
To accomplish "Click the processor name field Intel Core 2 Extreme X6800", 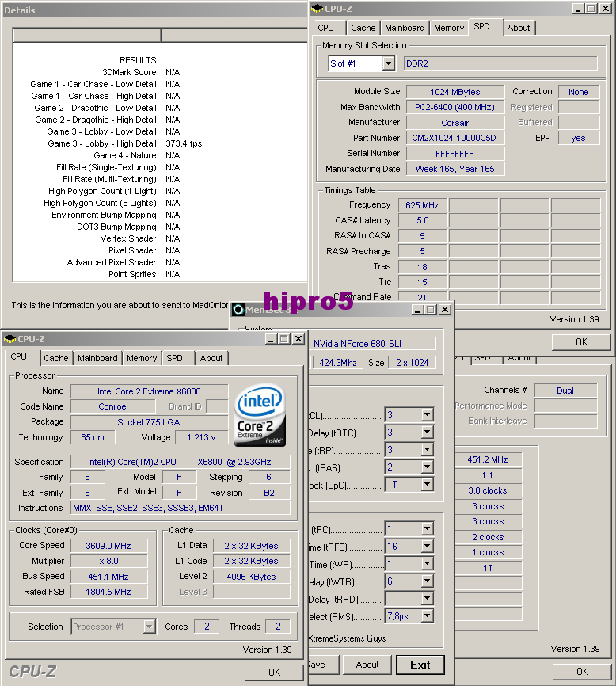I will (149, 391).
